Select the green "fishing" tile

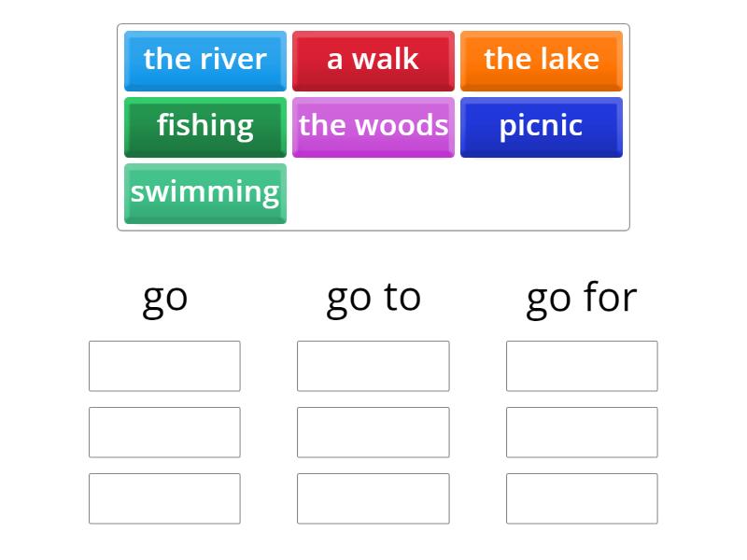coord(205,126)
